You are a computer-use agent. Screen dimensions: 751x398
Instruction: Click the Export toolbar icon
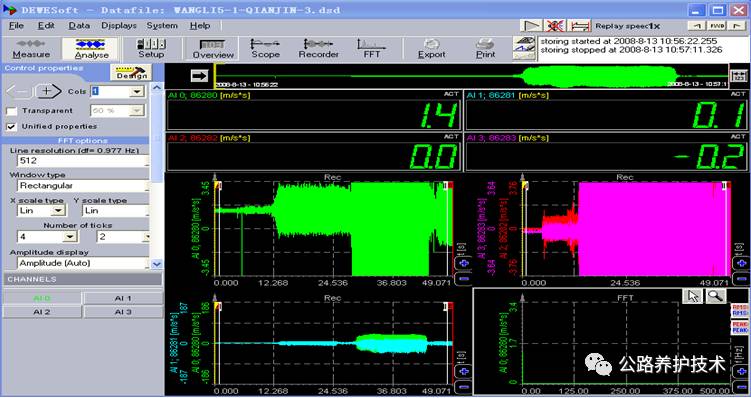[x=432, y=49]
